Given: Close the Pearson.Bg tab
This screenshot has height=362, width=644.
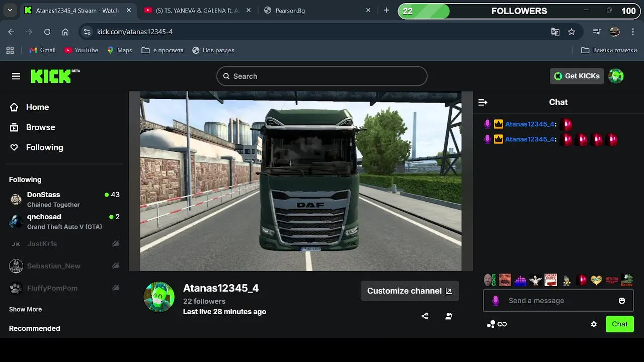Looking at the screenshot, I should point(368,11).
